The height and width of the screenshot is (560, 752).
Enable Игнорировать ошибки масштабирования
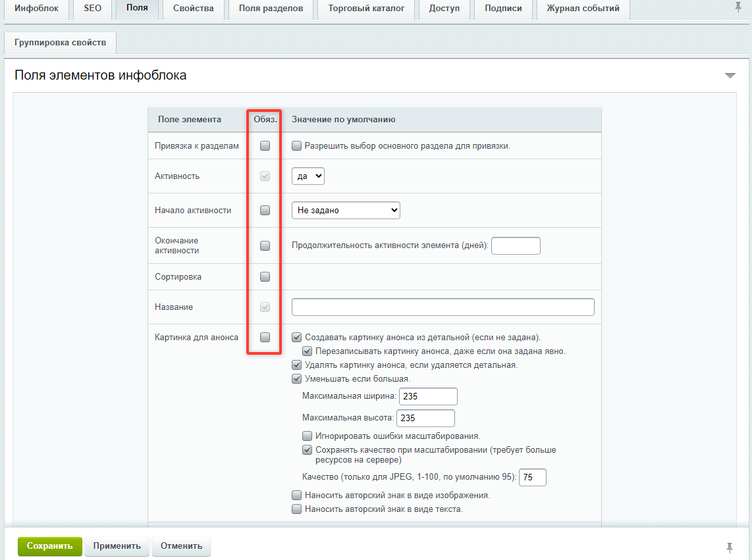coord(308,436)
